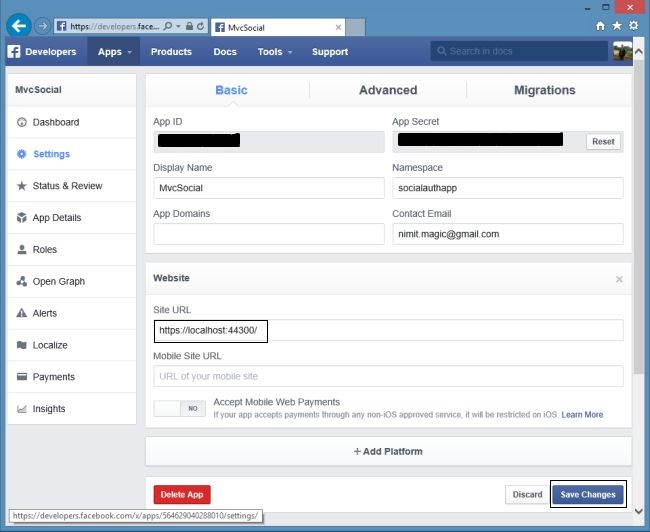Click the browser home icon
650x532 pixels.
pyautogui.click(x=600, y=26)
